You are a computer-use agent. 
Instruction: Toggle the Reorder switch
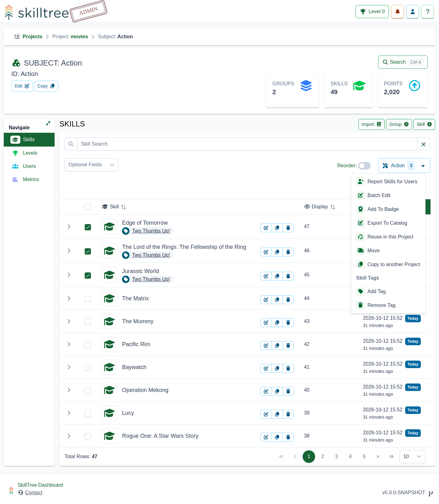(364, 166)
